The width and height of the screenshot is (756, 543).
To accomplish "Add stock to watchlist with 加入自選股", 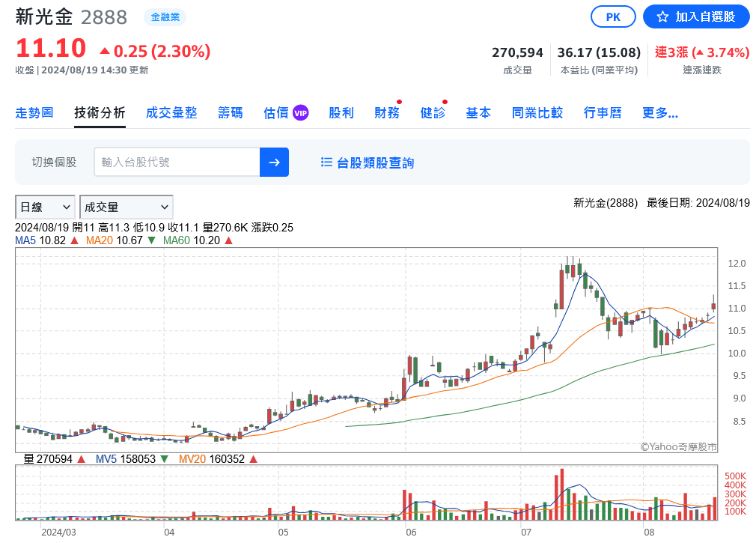I will point(695,17).
